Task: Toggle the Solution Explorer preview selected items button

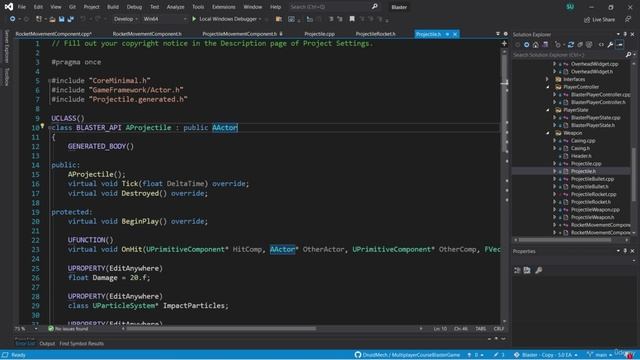Action: click(620, 44)
